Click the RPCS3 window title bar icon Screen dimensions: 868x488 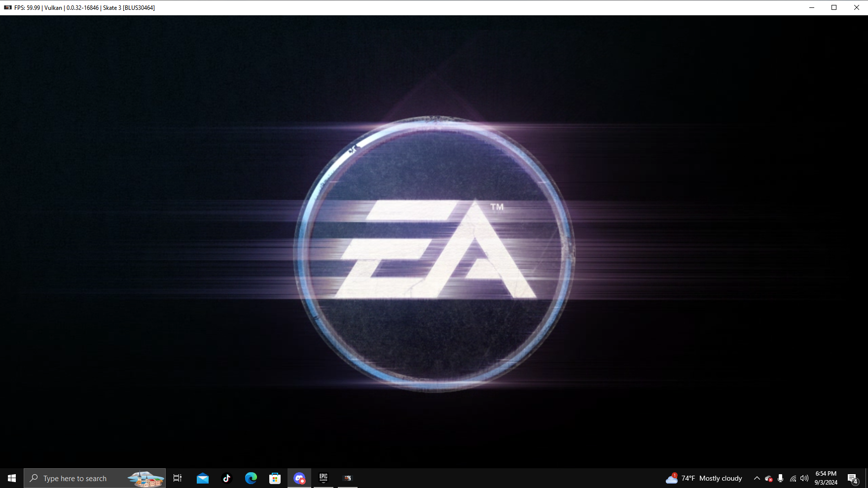click(x=7, y=7)
